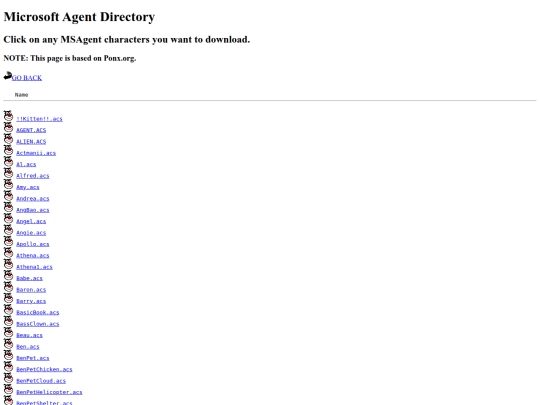Download the BenPet.acs character
This screenshot has width=540, height=405.
(x=33, y=358)
